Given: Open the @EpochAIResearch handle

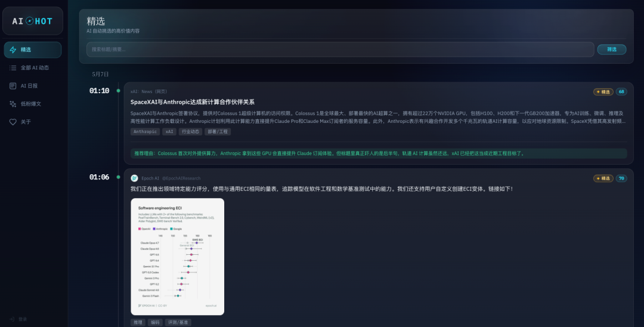Looking at the screenshot, I should (x=181, y=178).
